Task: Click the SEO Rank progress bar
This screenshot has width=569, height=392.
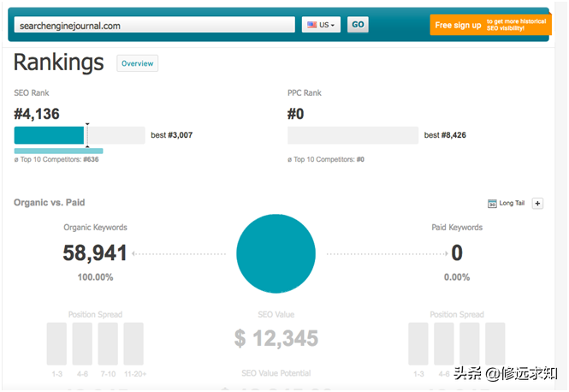Action: 80,135
